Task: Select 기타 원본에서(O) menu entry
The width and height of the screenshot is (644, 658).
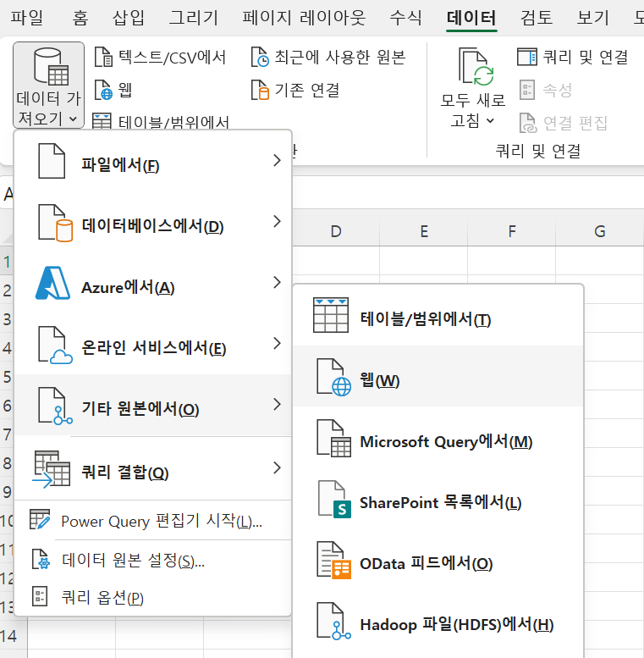Action: click(153, 405)
